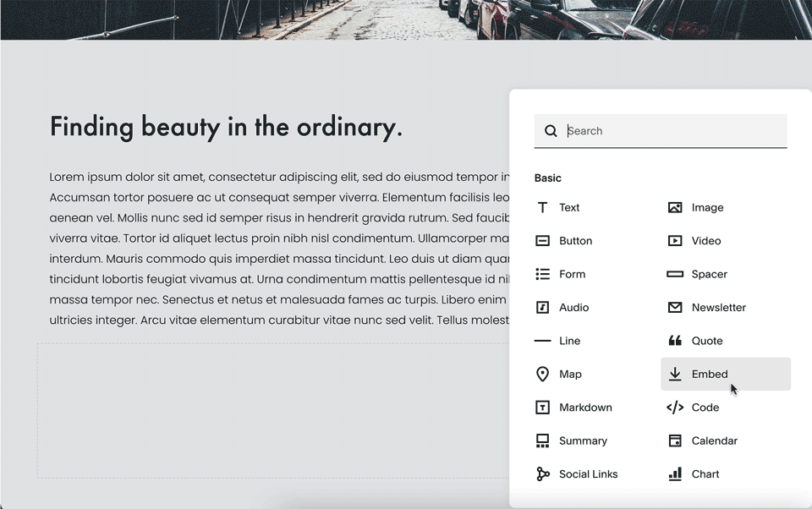Image resolution: width=812 pixels, height=509 pixels.
Task: Click the street photo banner image
Action: (406, 19)
